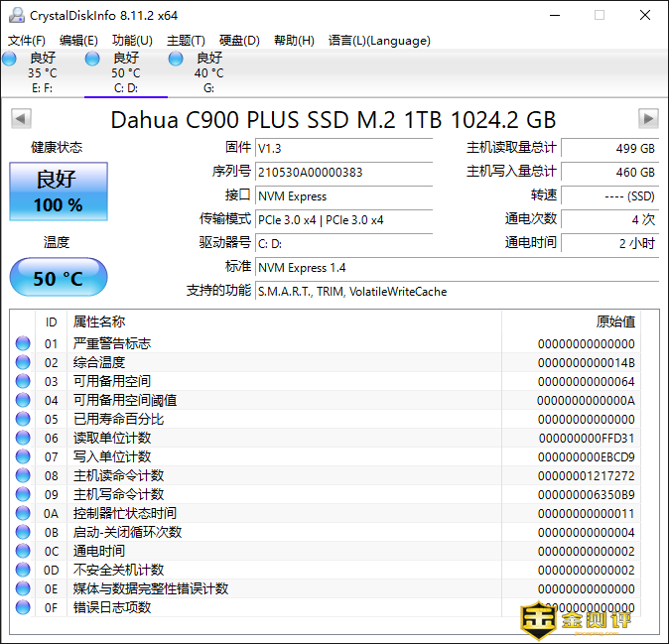The height and width of the screenshot is (644, 669).
Task: Select the C: D: disk tab at 50 °C
Action: point(126,73)
